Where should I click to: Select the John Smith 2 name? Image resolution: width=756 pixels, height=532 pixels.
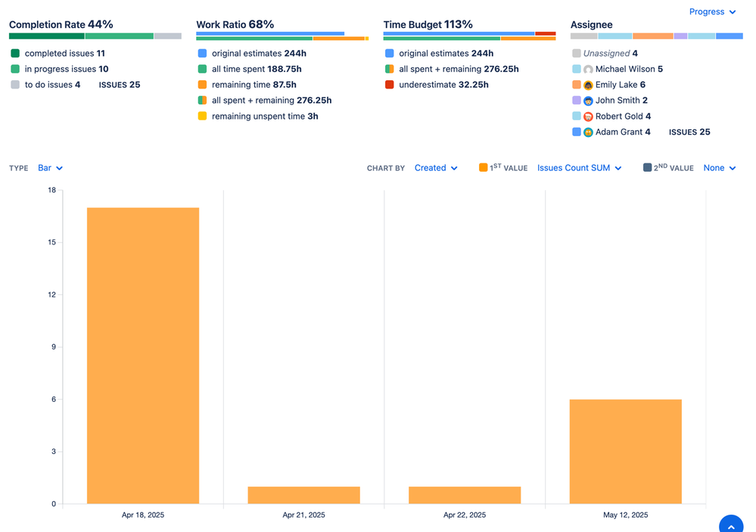point(621,101)
